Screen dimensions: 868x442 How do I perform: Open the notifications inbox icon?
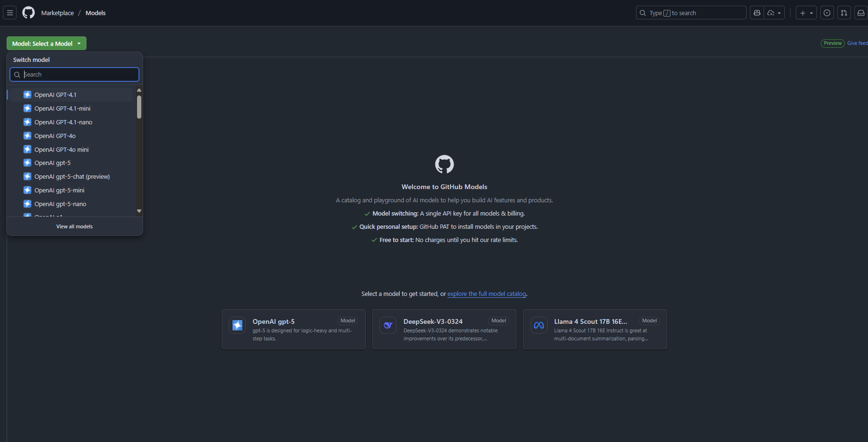861,13
